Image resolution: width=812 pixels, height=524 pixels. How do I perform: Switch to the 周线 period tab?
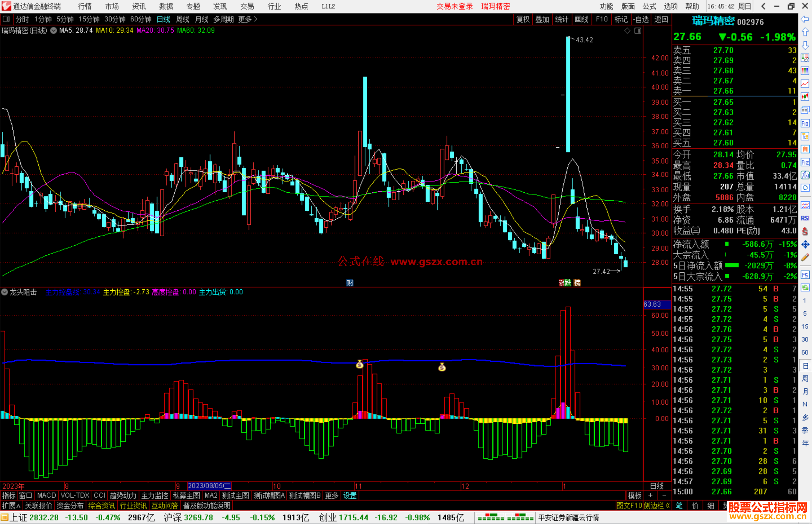click(183, 19)
